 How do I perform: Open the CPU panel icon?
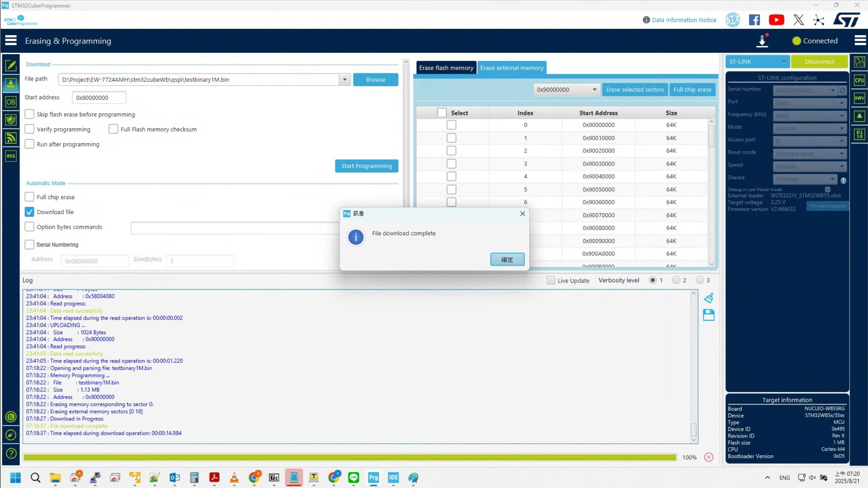point(859,80)
